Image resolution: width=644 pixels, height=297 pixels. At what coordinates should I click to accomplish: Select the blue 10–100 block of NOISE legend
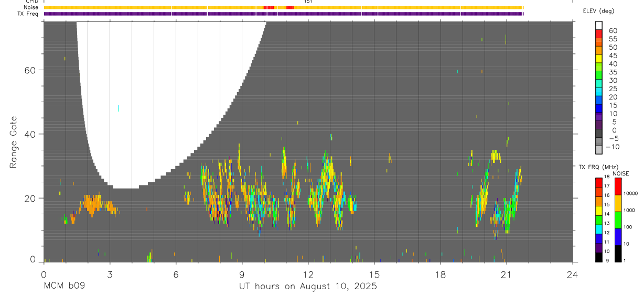coord(618,237)
